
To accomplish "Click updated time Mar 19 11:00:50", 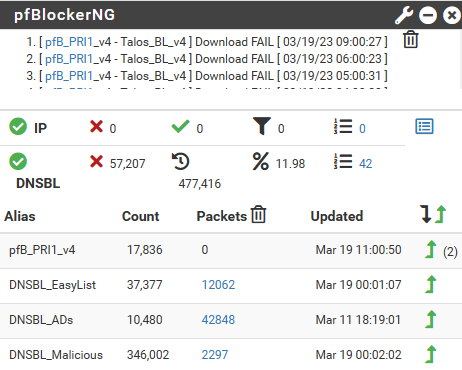I will pyautogui.click(x=358, y=250).
